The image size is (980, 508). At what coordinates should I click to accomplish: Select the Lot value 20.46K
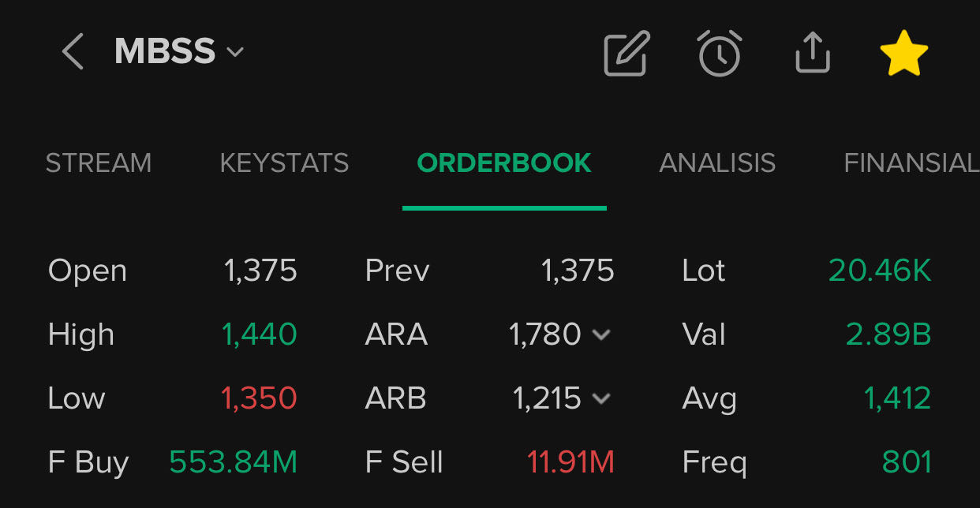coord(880,271)
